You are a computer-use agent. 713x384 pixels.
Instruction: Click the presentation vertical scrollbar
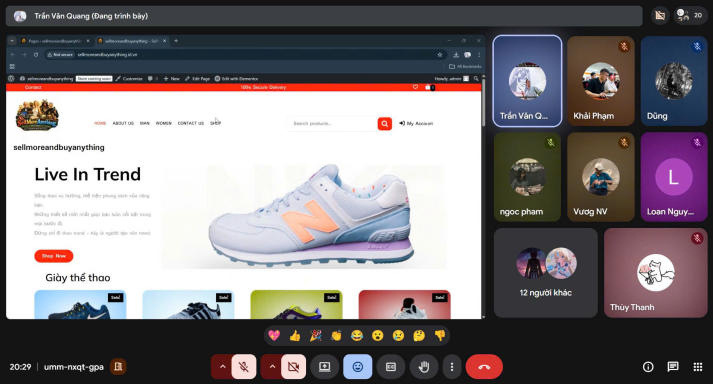tap(483, 196)
